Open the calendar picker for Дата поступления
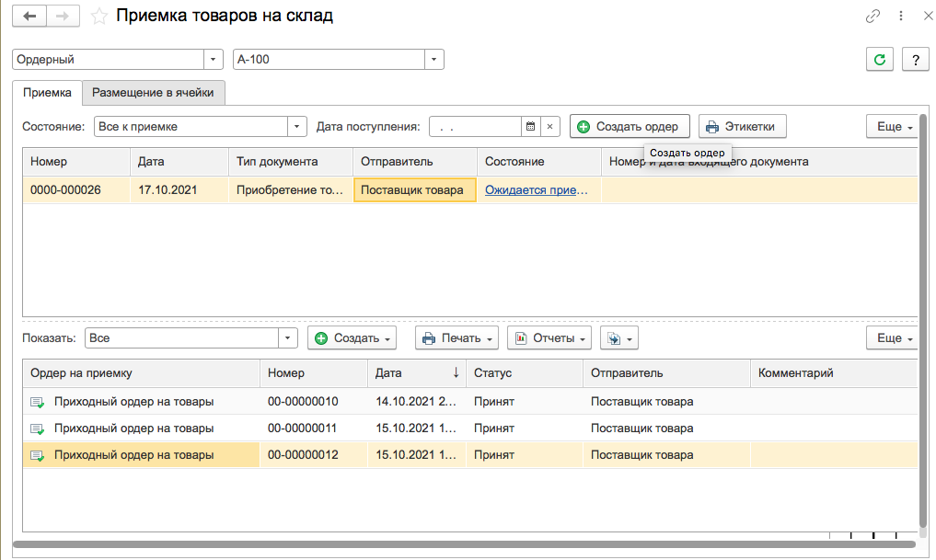This screenshot has height=560, width=936. click(x=530, y=126)
